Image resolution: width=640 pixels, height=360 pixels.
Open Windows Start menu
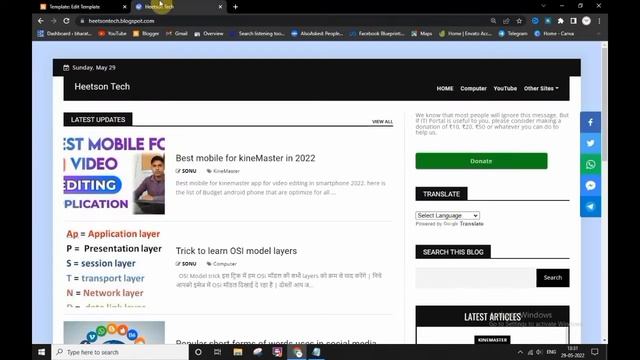click(x=42, y=352)
